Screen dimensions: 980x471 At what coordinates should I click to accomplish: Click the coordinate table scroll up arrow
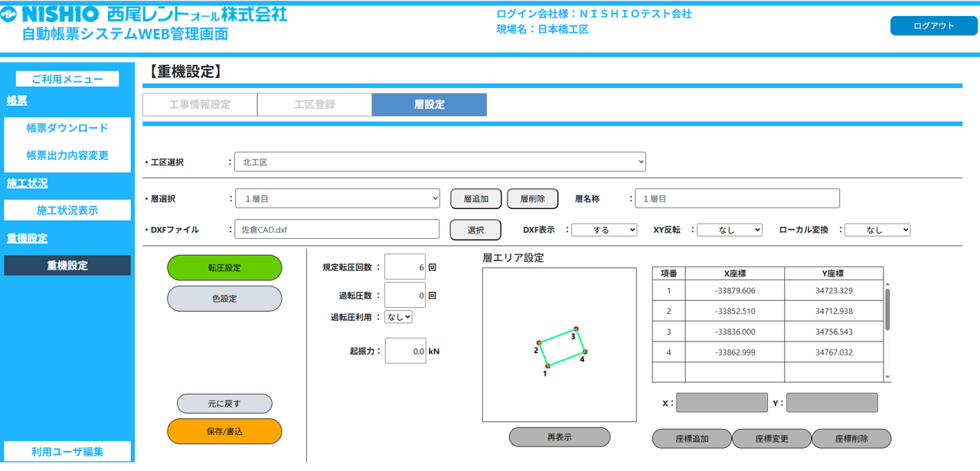(887, 284)
